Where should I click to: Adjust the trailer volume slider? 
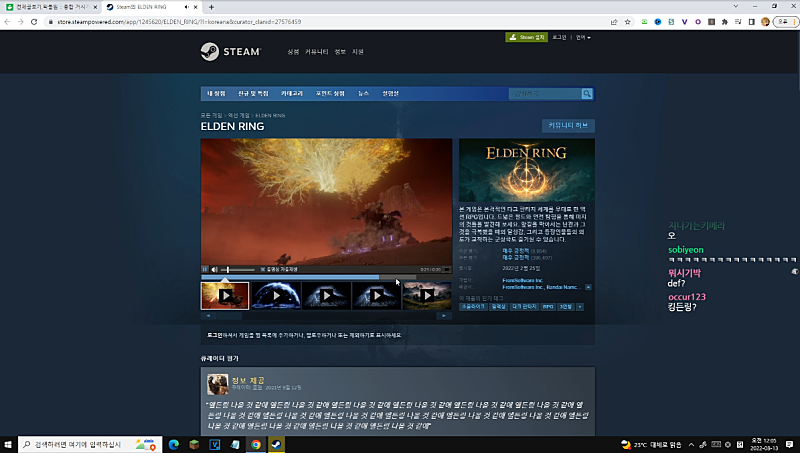[x=238, y=269]
